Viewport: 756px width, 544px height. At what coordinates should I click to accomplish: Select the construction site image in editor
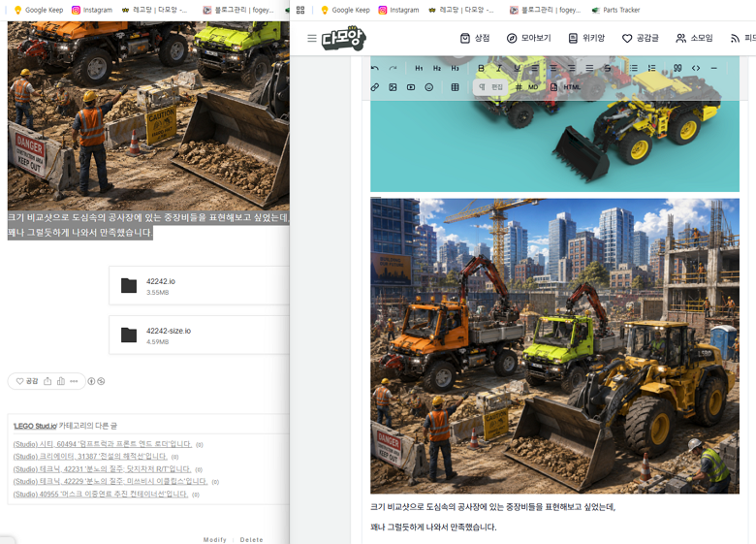[554, 346]
